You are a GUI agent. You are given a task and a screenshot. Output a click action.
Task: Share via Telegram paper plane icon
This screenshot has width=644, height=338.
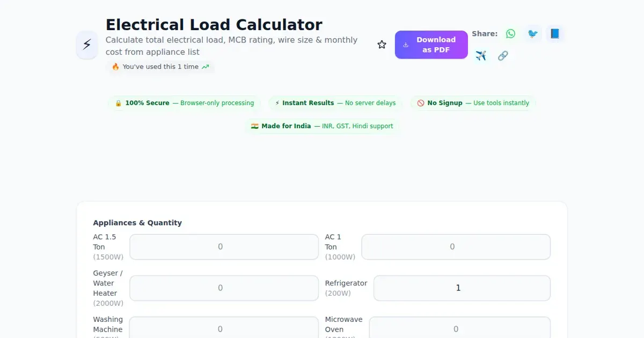pyautogui.click(x=481, y=56)
